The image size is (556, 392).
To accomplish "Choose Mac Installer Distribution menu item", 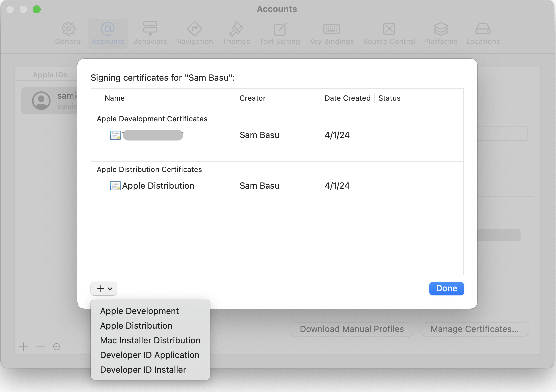I will [150, 340].
